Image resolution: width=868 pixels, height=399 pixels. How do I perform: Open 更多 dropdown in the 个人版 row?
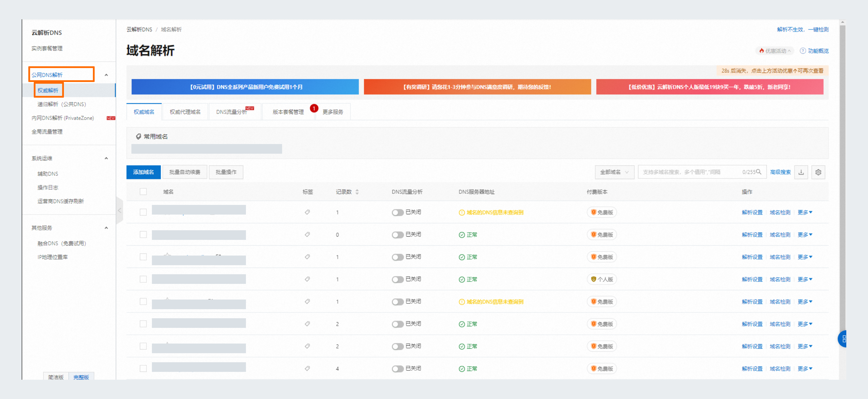pyautogui.click(x=805, y=279)
